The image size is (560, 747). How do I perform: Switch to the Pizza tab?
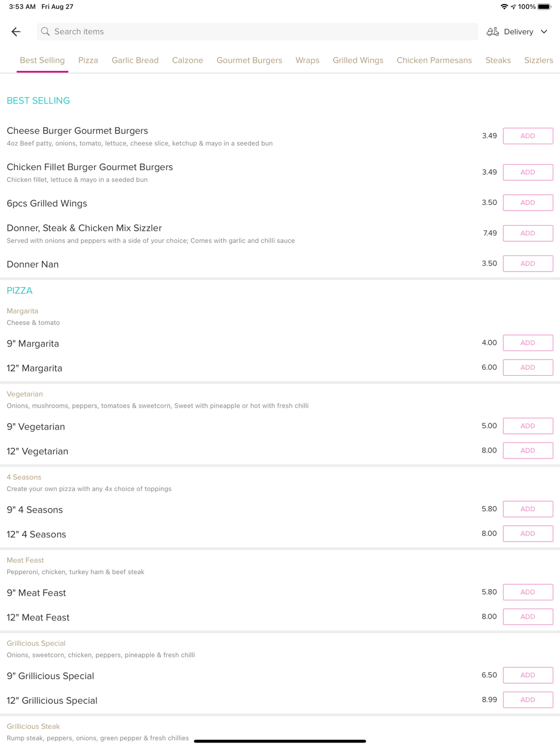click(88, 60)
